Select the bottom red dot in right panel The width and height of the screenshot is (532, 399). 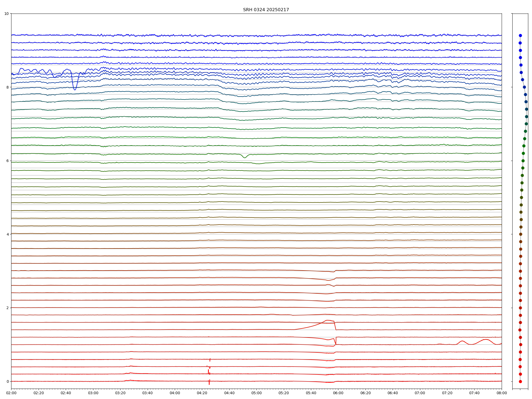[x=520, y=381]
